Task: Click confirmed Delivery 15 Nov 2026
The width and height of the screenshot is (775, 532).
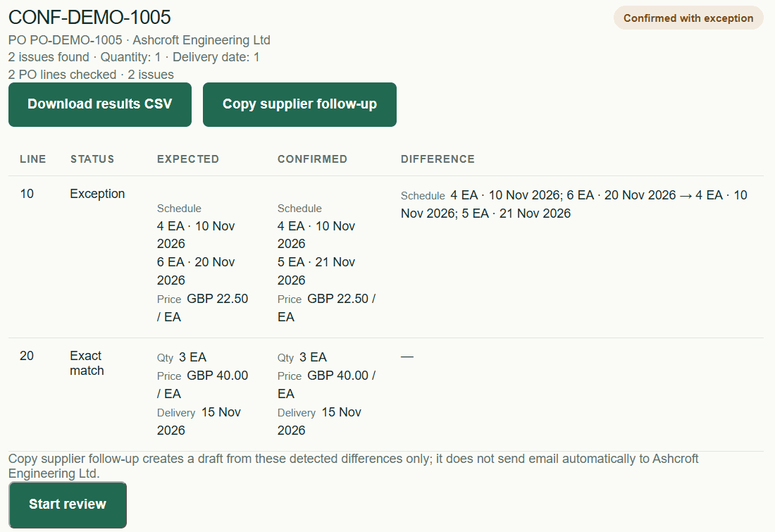Action: click(319, 421)
